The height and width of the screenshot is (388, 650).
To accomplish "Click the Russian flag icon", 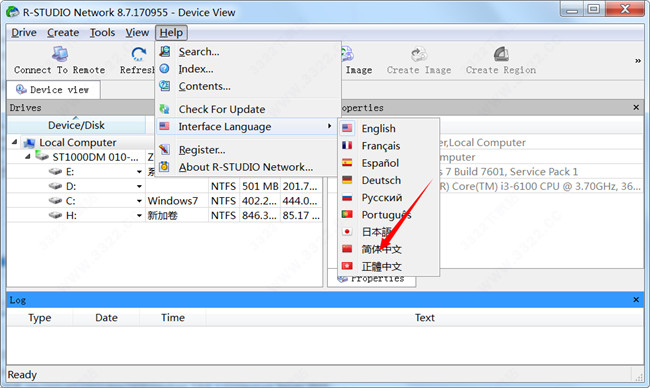I will [x=347, y=197].
